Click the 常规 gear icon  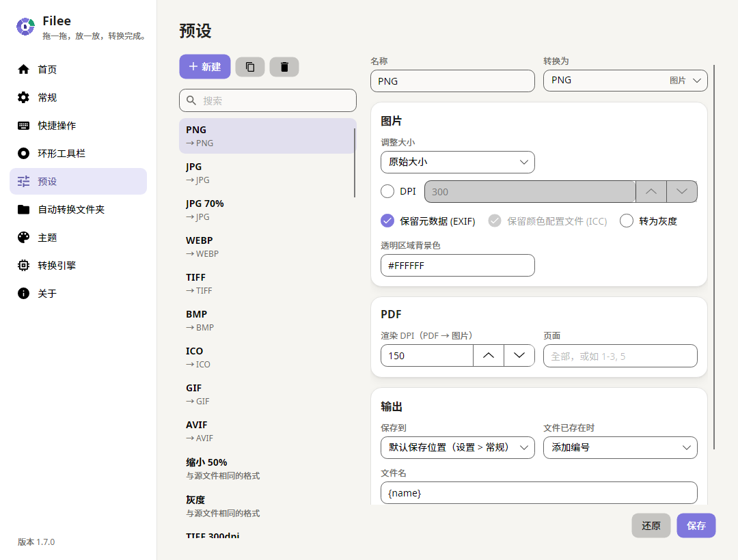23,98
